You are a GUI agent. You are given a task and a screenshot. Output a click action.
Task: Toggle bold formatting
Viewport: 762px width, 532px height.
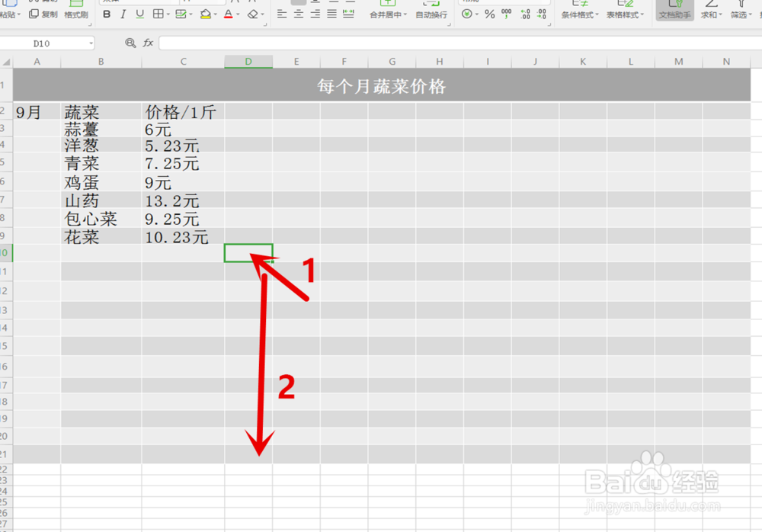[x=107, y=14]
